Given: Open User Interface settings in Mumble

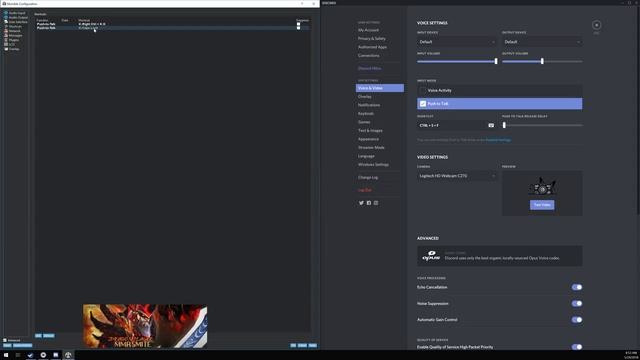Looking at the screenshot, I should tap(16, 22).
